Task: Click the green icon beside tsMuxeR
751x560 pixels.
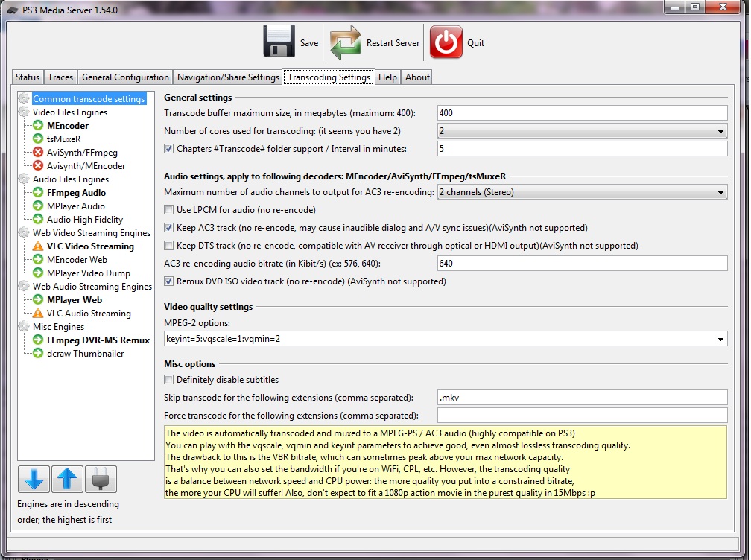Action: [38, 139]
